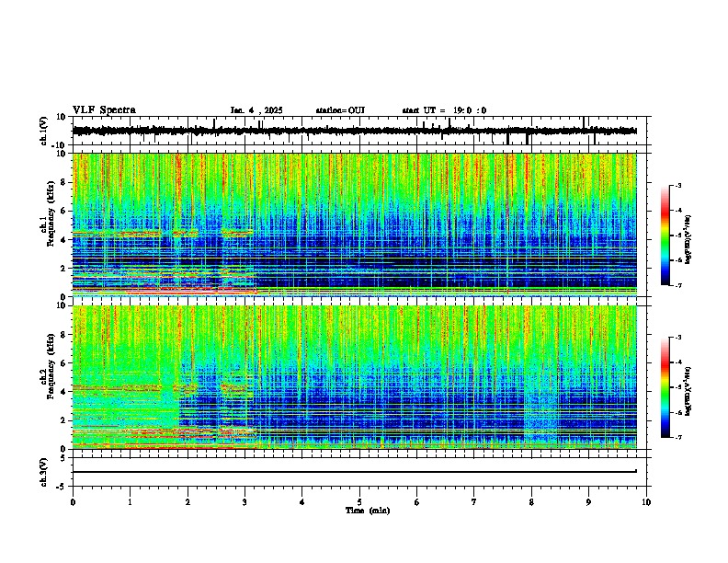Click the "-3" value on ch.1 colorbar

[x=677, y=185]
